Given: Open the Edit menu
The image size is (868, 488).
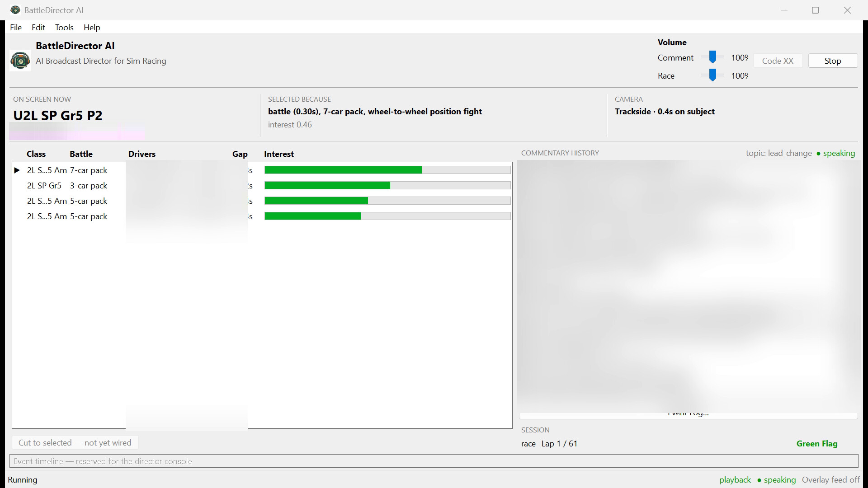Looking at the screenshot, I should pyautogui.click(x=38, y=27).
